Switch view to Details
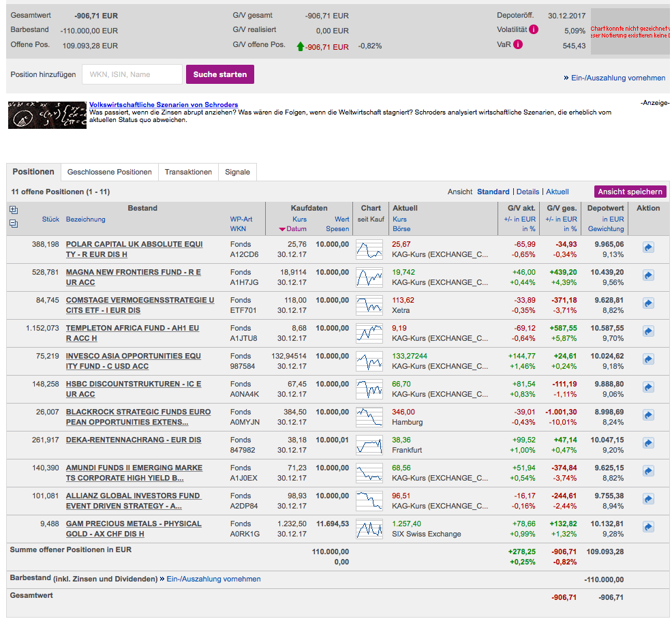This screenshot has height=619, width=672. pyautogui.click(x=528, y=192)
